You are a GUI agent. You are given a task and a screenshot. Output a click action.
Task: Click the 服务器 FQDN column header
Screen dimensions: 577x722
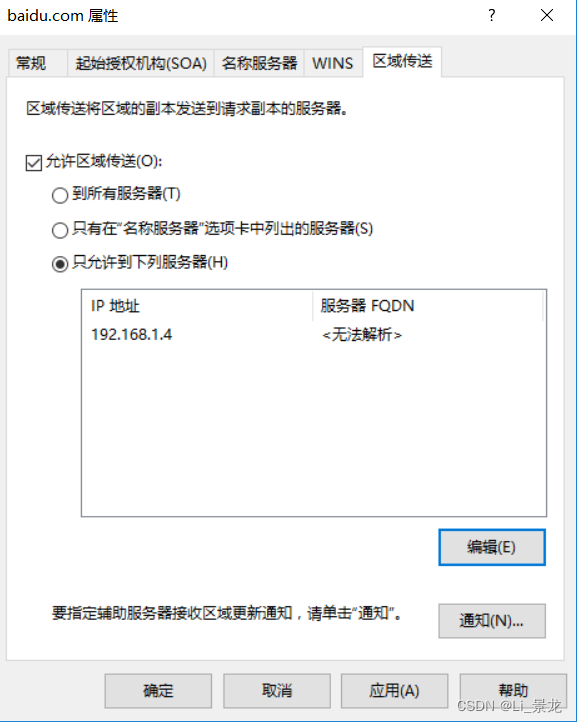pos(428,306)
